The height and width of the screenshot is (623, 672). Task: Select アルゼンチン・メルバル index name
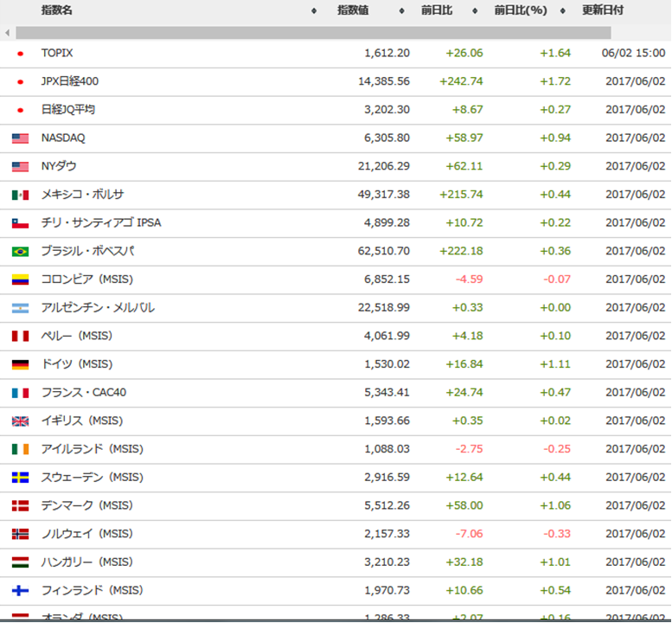click(98, 307)
